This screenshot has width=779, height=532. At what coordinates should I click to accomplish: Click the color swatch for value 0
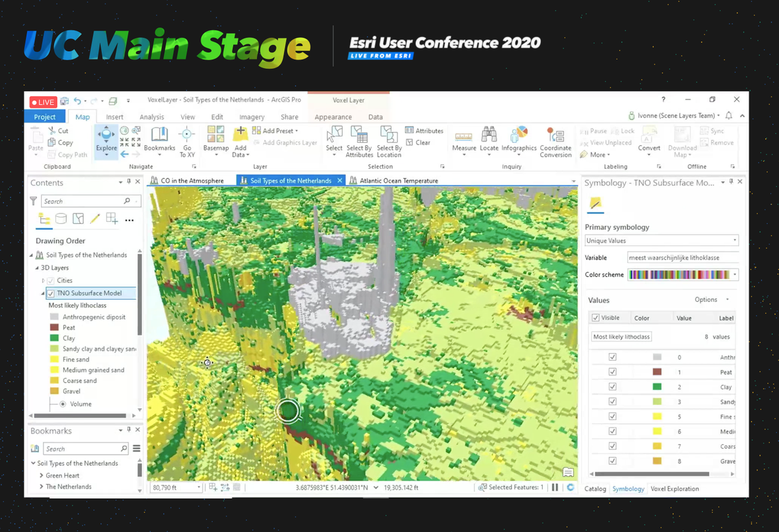coord(657,357)
